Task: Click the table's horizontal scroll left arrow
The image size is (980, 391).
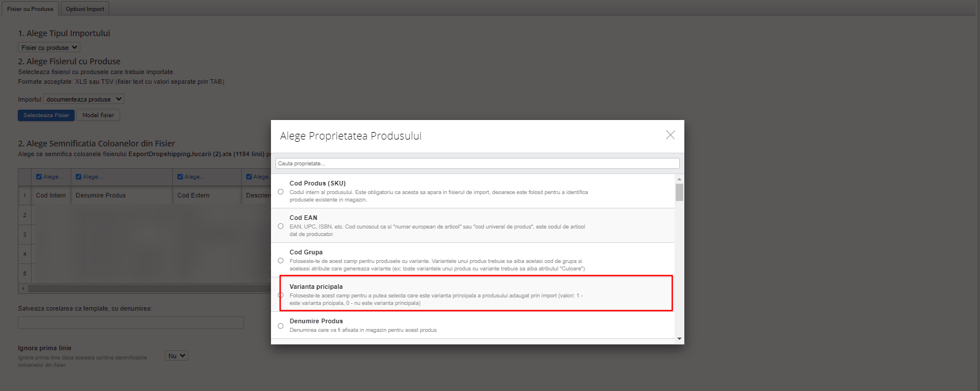Action: point(23,288)
